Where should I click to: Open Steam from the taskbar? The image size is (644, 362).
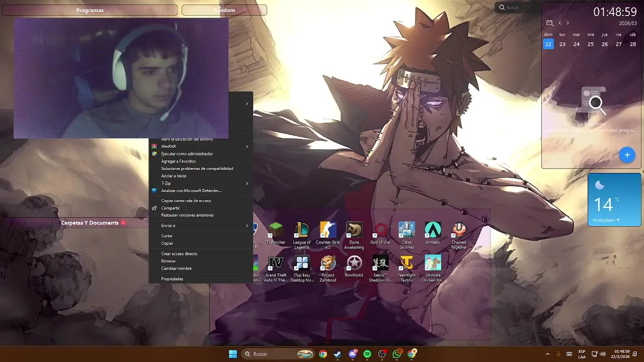(338, 354)
